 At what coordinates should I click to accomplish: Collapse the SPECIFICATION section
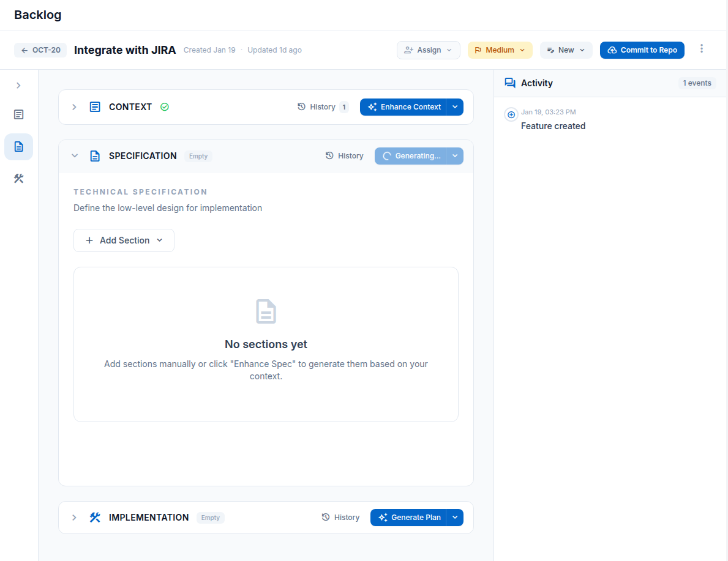pos(75,155)
